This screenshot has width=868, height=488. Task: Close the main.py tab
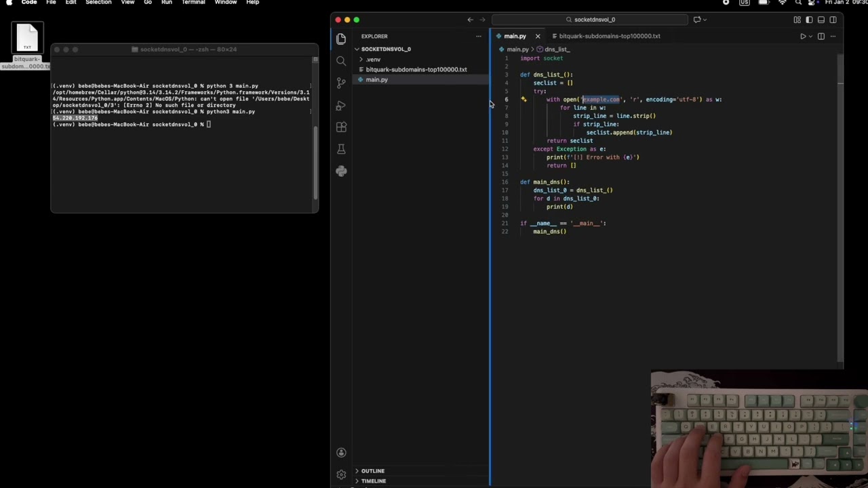pyautogui.click(x=538, y=36)
